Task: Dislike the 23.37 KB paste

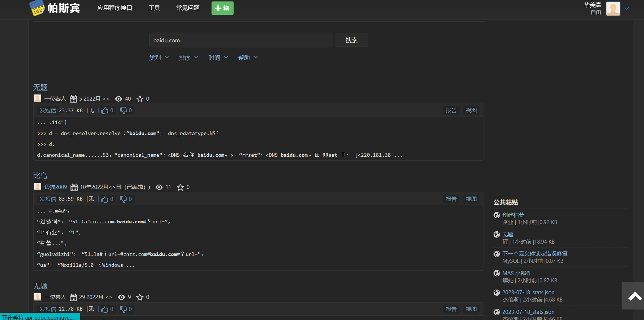Action: [124, 110]
